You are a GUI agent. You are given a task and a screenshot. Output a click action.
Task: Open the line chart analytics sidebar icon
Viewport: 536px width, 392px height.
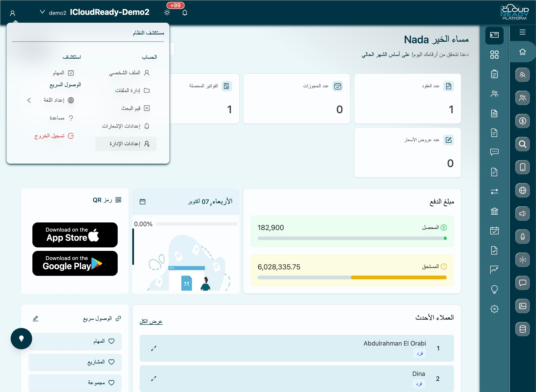[494, 270]
